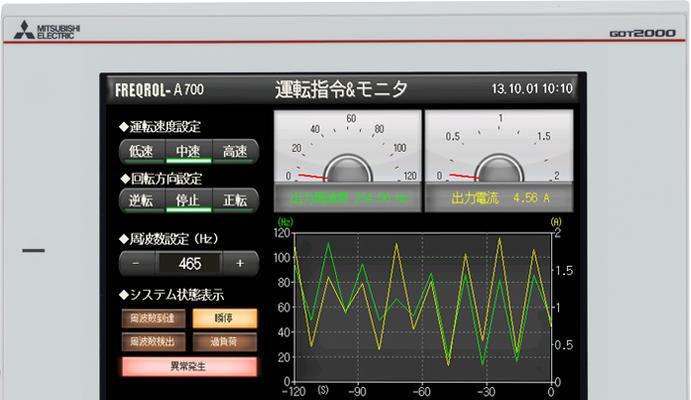Tap the 出力周波数 Hz readout
Image resolution: width=691 pixels, height=400 pixels.
(x=348, y=198)
